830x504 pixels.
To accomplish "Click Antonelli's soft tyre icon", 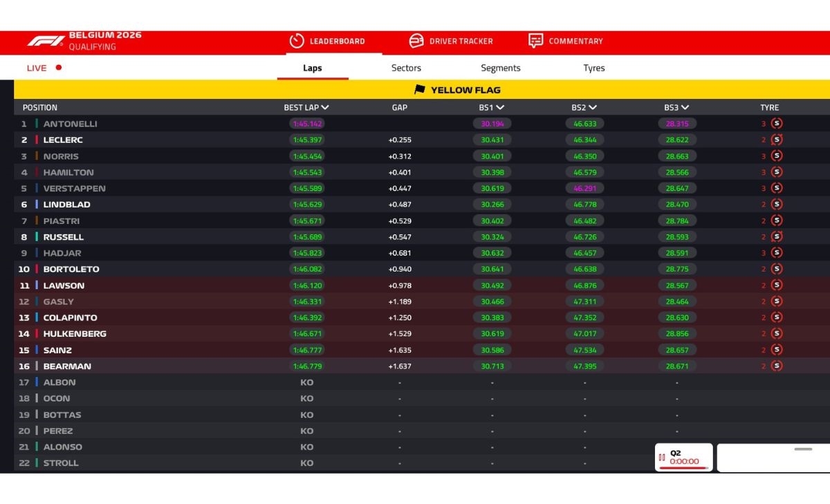I will 777,124.
